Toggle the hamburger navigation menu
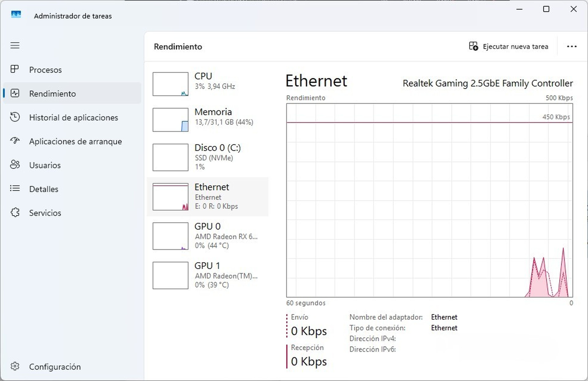This screenshot has width=588, height=381. (x=15, y=45)
